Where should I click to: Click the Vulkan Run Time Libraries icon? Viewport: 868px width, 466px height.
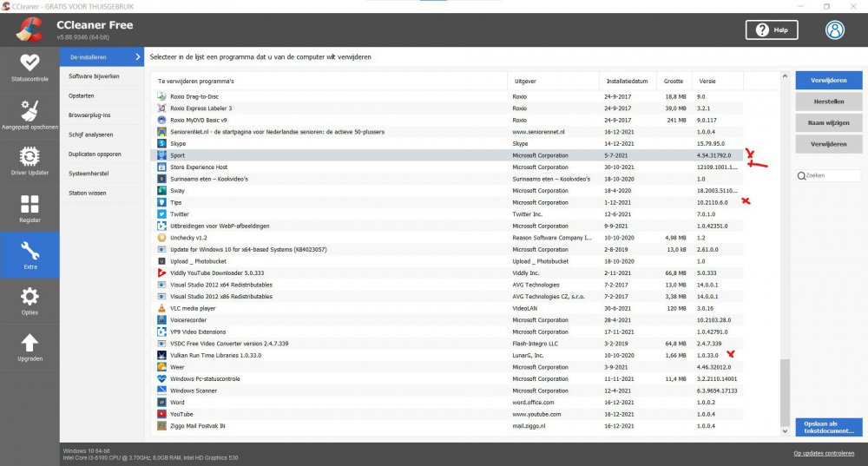pos(161,355)
